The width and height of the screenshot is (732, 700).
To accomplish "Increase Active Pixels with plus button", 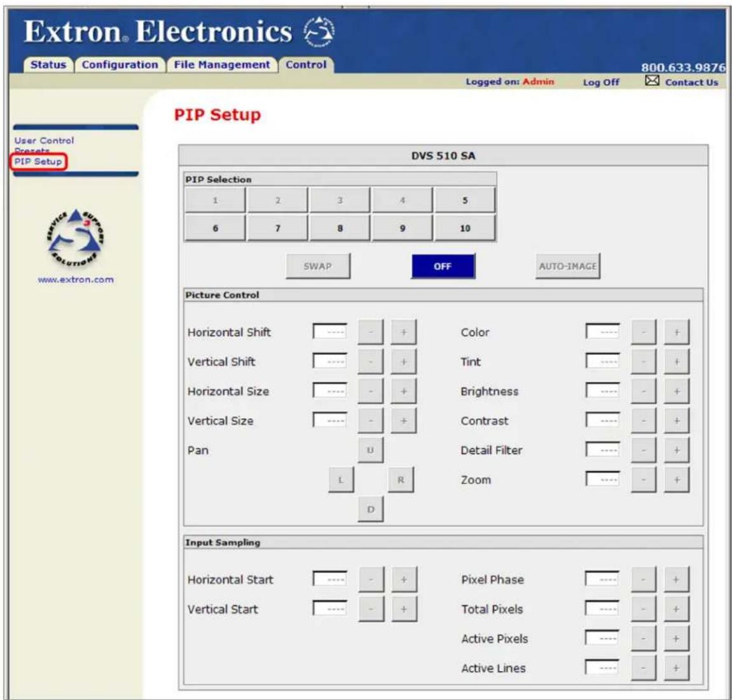I will (676, 638).
